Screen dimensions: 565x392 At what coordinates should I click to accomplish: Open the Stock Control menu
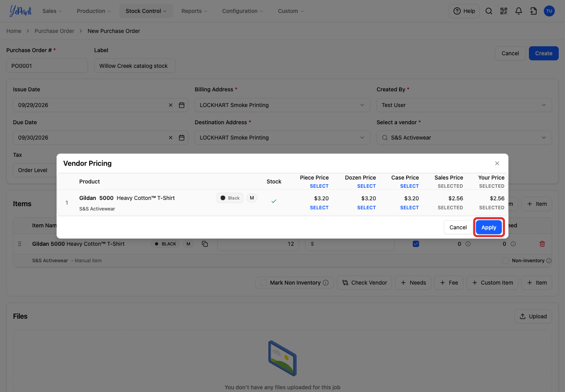(x=146, y=11)
